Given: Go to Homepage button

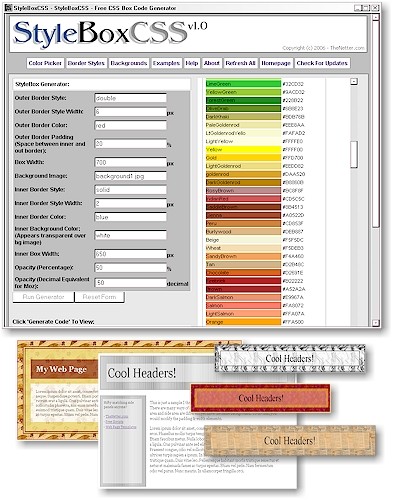Looking at the screenshot, I should click(x=276, y=63).
